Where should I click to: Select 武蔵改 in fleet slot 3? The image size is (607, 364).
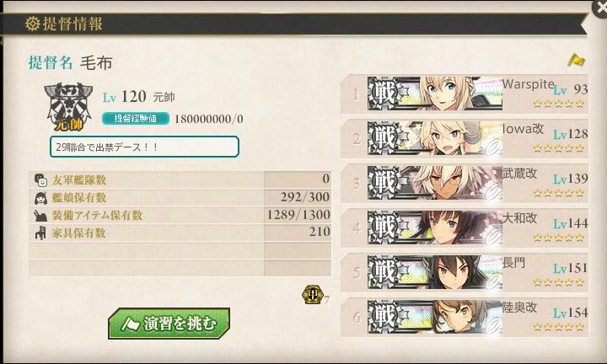[x=465, y=183]
